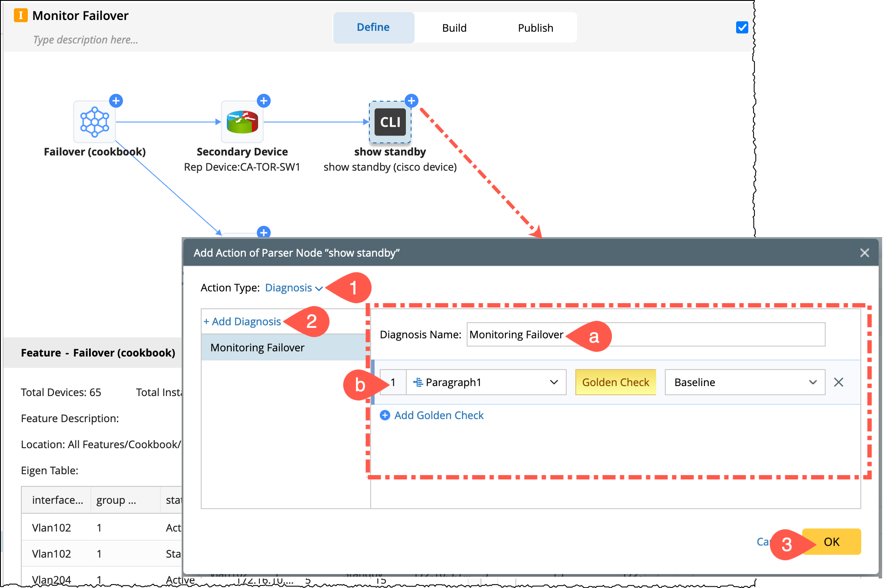Open the Baseline dropdown
Screen dimensions: 883x588
pyautogui.click(x=744, y=382)
